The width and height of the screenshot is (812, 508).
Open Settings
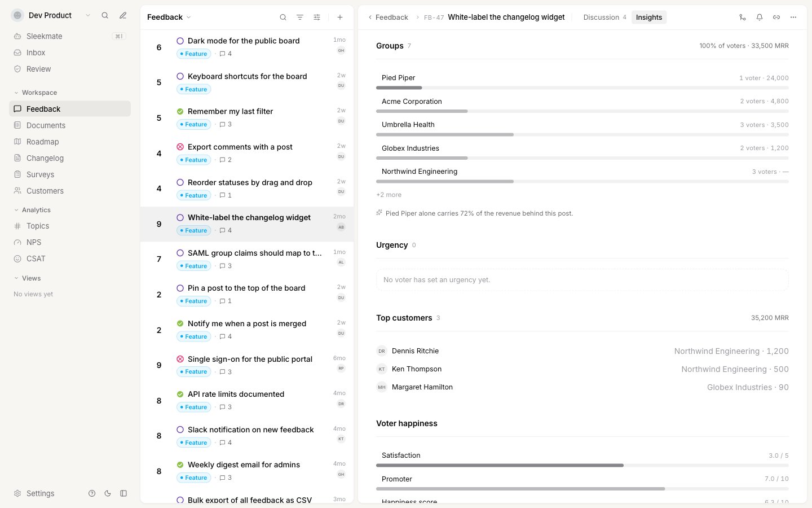click(34, 493)
